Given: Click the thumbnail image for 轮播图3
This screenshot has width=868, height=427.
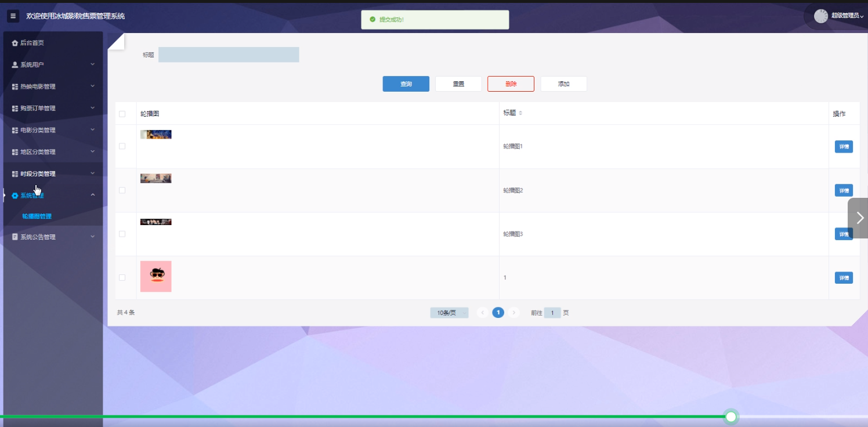Looking at the screenshot, I should tap(155, 222).
